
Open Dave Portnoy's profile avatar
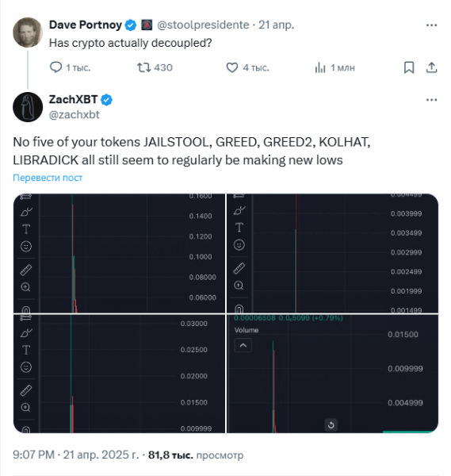[28, 33]
